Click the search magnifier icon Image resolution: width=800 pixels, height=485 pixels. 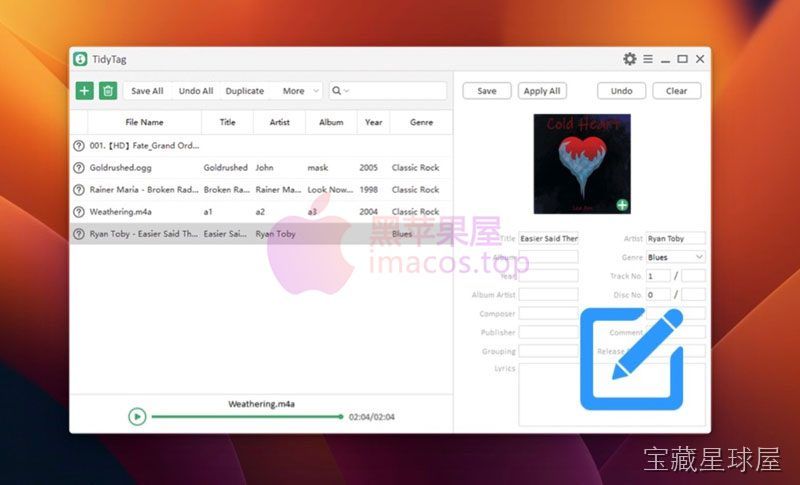pos(336,91)
